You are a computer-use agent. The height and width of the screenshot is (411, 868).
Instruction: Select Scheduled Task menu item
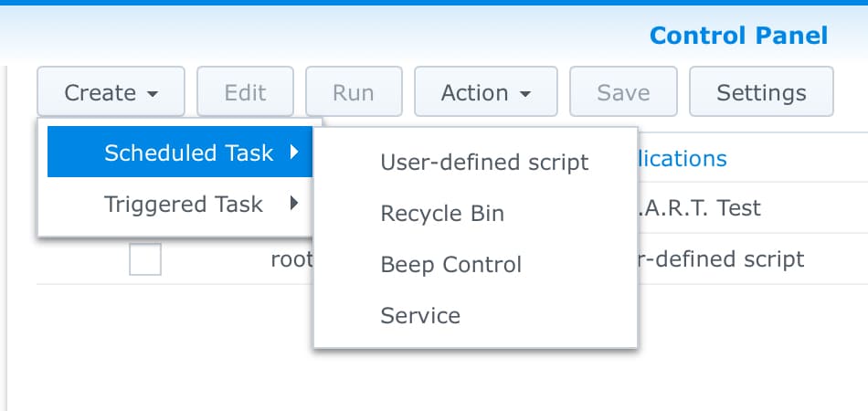[180, 153]
